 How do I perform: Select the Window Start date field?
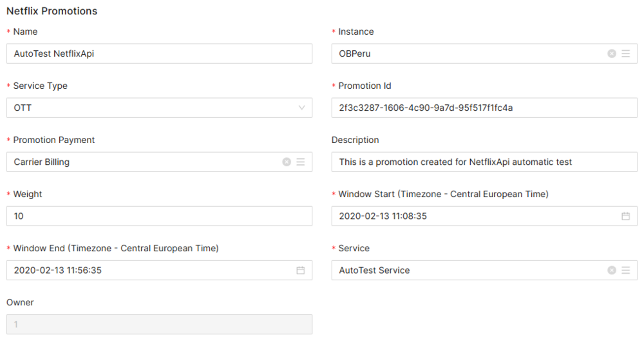coord(473,216)
